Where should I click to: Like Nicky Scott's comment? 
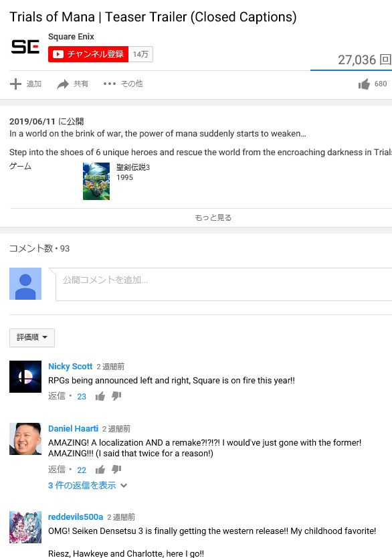coord(100,396)
